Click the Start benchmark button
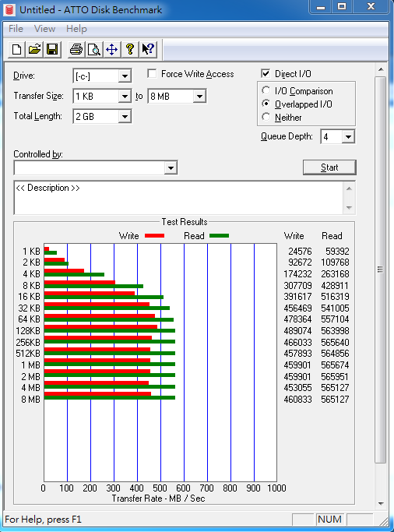 point(329,167)
